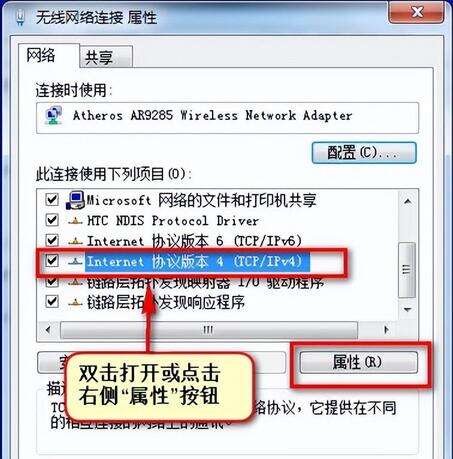Click the horizontal scroll right arrow
This screenshot has height=459, width=453.
(386, 330)
